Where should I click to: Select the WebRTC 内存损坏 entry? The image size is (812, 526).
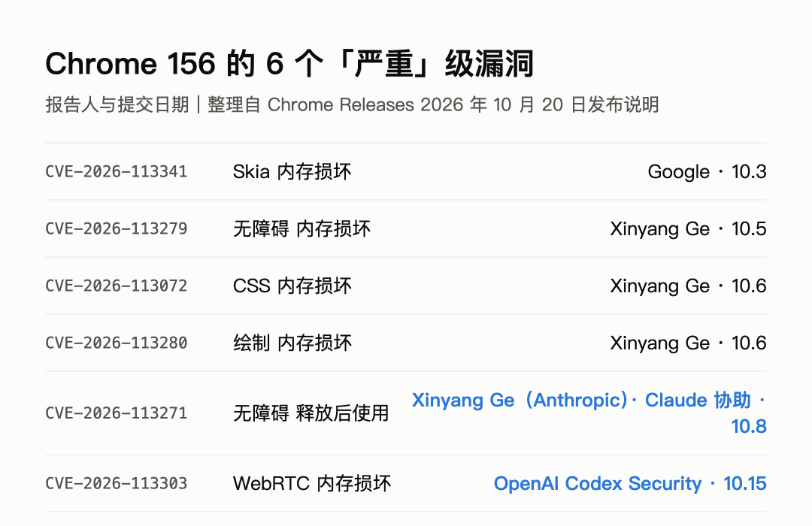[x=312, y=483]
